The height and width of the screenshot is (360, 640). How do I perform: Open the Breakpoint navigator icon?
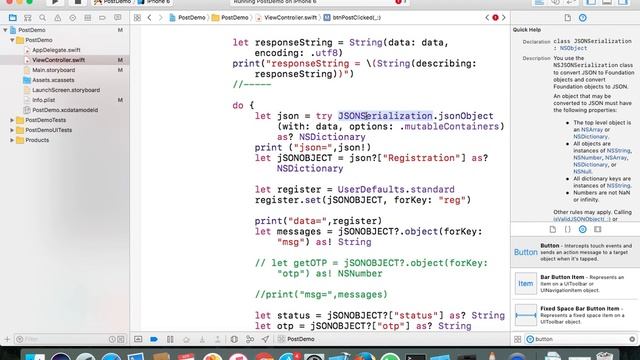(102, 18)
